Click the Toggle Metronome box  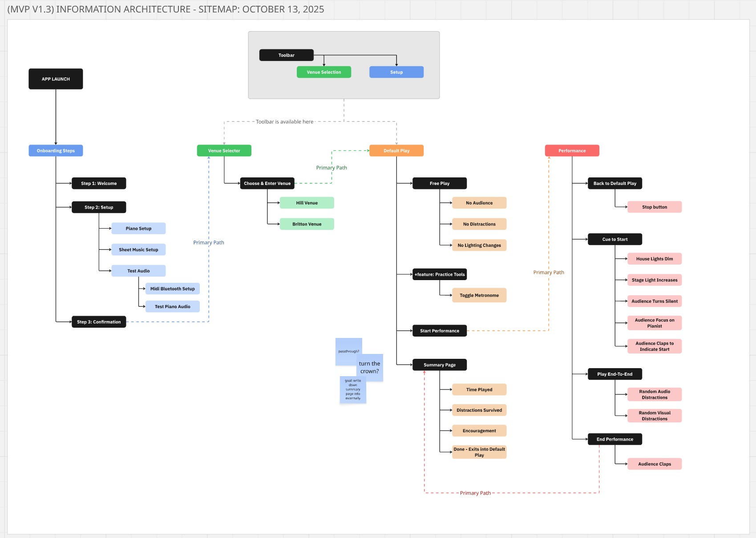(479, 295)
